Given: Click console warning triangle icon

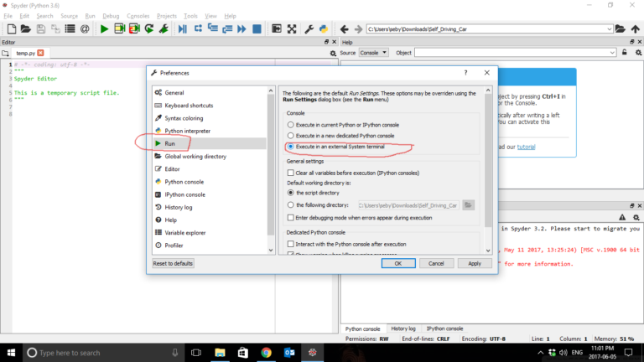Looking at the screenshot, I should [x=622, y=217].
